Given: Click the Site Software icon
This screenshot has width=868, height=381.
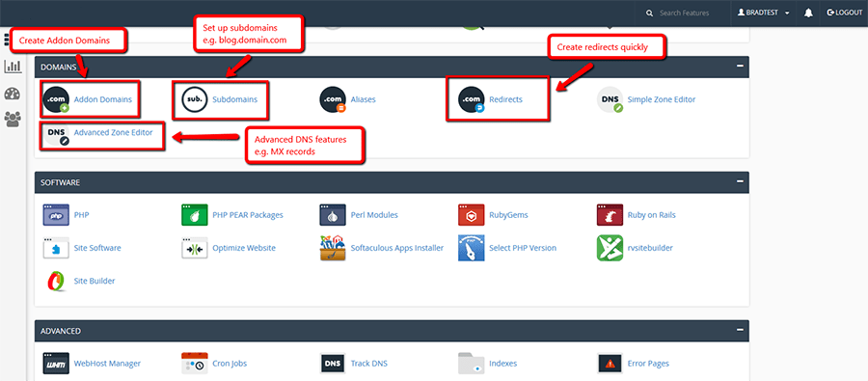Looking at the screenshot, I should 56,248.
